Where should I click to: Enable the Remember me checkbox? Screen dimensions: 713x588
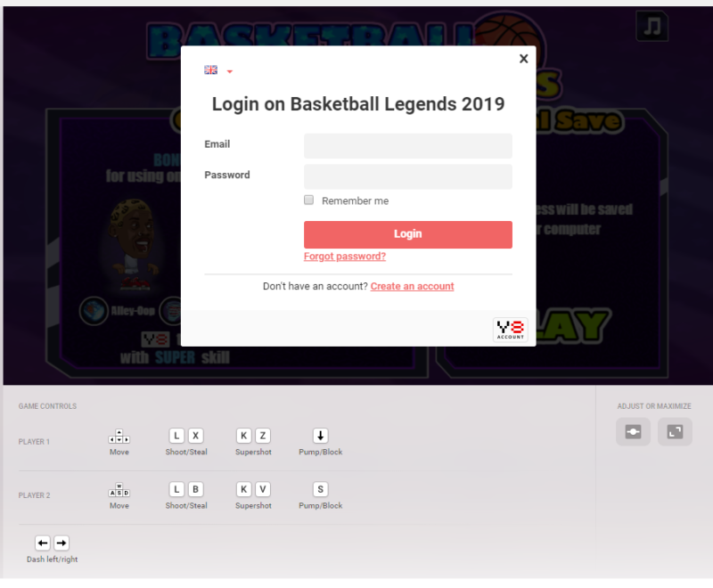308,200
